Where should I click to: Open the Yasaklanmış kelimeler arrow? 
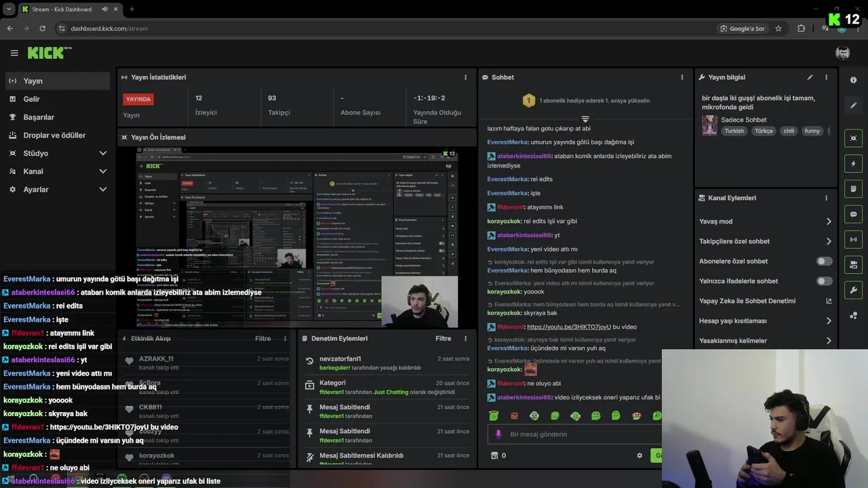pos(829,341)
